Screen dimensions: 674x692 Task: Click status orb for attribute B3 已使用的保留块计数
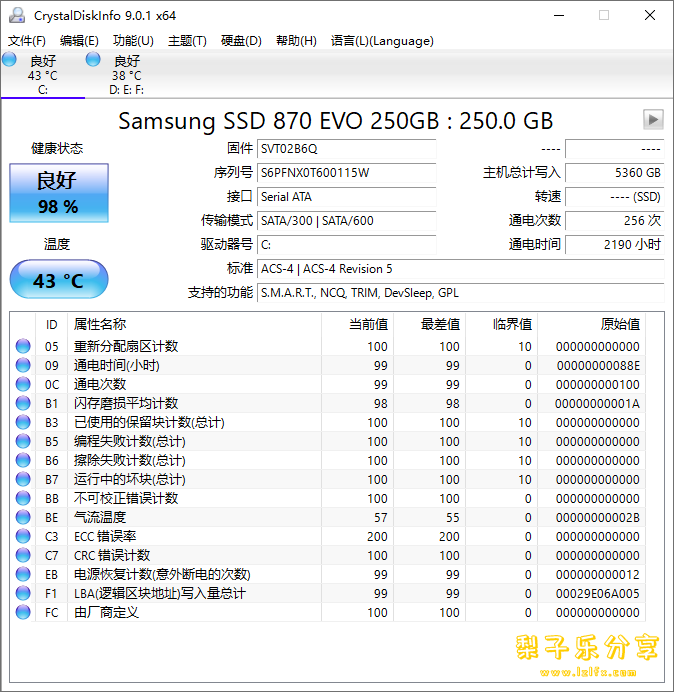point(23,422)
